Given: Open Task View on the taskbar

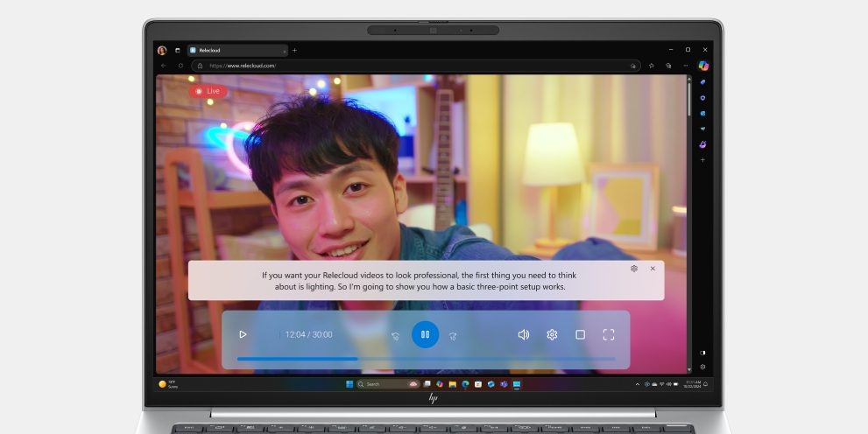Looking at the screenshot, I should (x=427, y=384).
